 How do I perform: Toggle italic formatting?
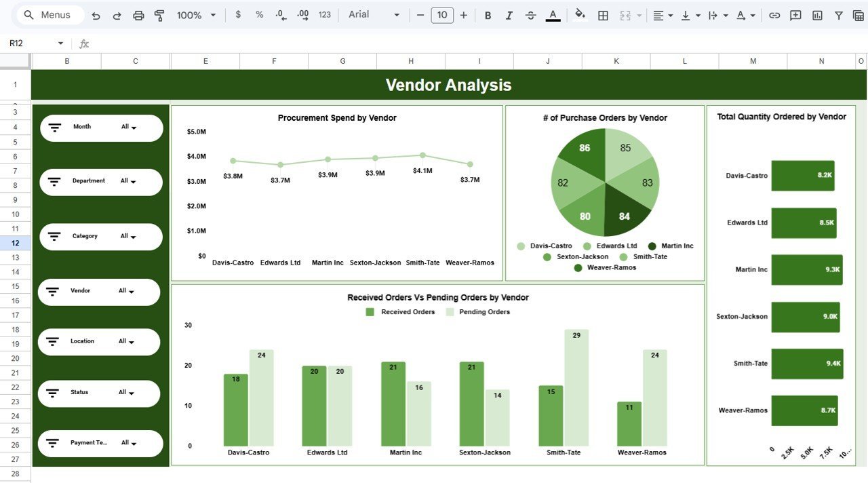click(509, 15)
